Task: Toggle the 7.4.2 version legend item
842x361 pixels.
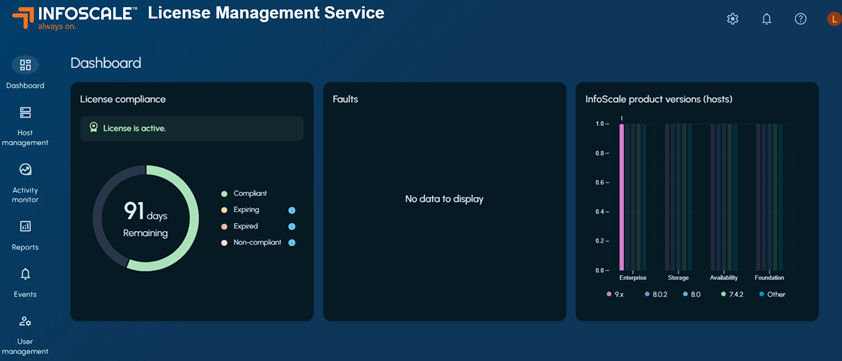Action: point(732,294)
